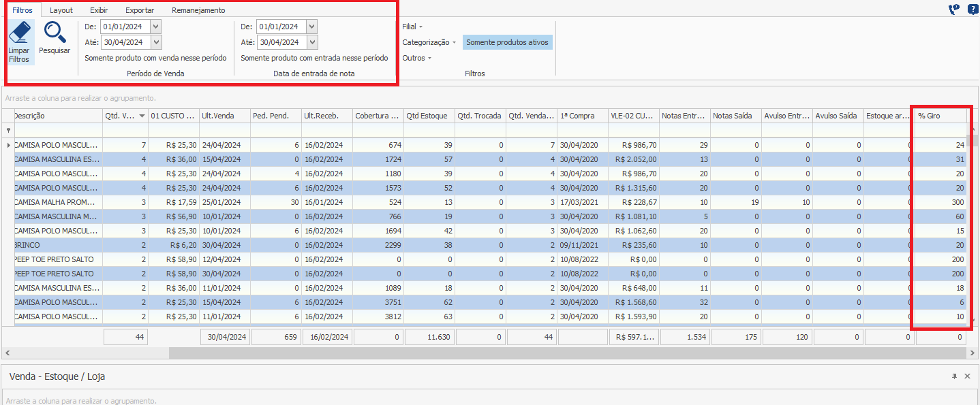Pin the Venda - Estoque / Loja panel
This screenshot has height=405, width=980.
(x=954, y=376)
